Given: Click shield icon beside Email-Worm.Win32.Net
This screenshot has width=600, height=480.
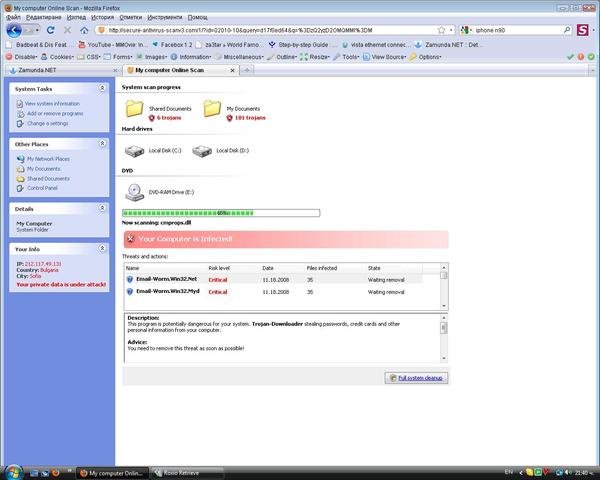Looking at the screenshot, I should tap(130, 279).
